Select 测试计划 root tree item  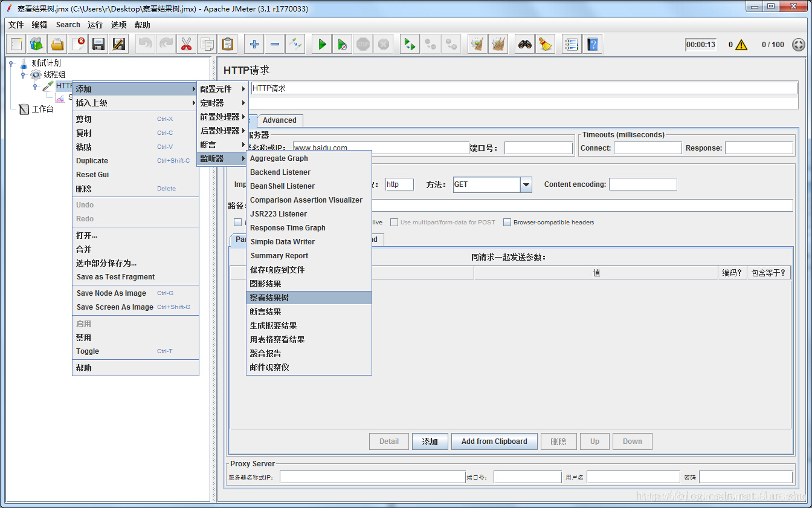pos(46,63)
